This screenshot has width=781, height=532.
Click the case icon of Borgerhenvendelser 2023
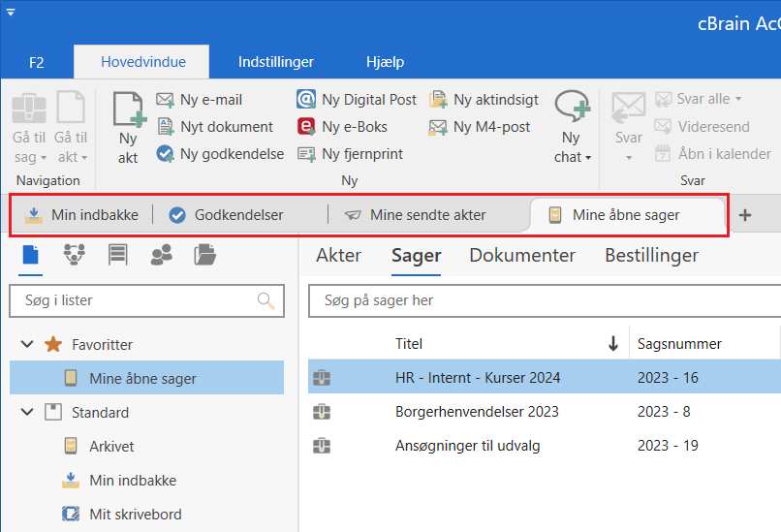[322, 412]
